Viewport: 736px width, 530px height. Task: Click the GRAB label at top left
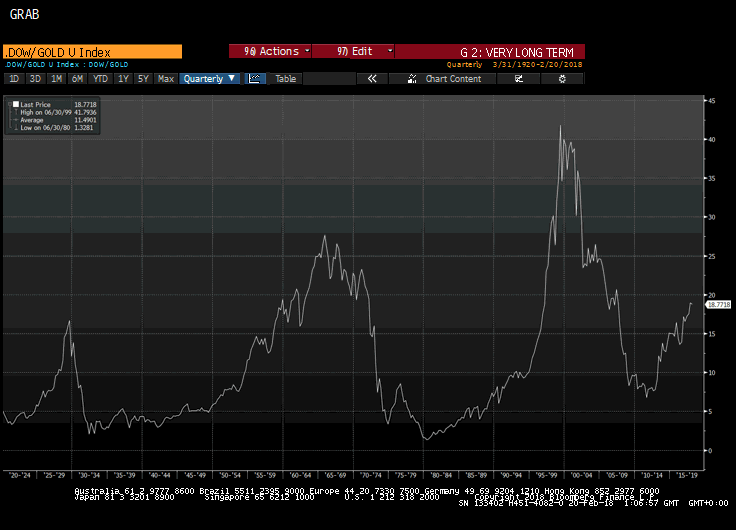[24, 15]
